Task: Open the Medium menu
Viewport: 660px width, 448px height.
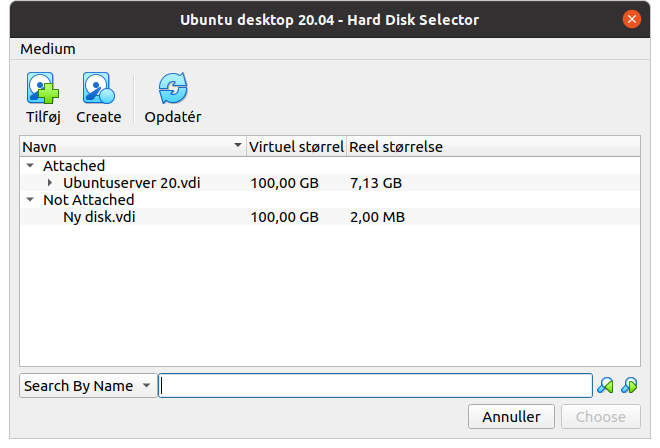Action: point(48,49)
